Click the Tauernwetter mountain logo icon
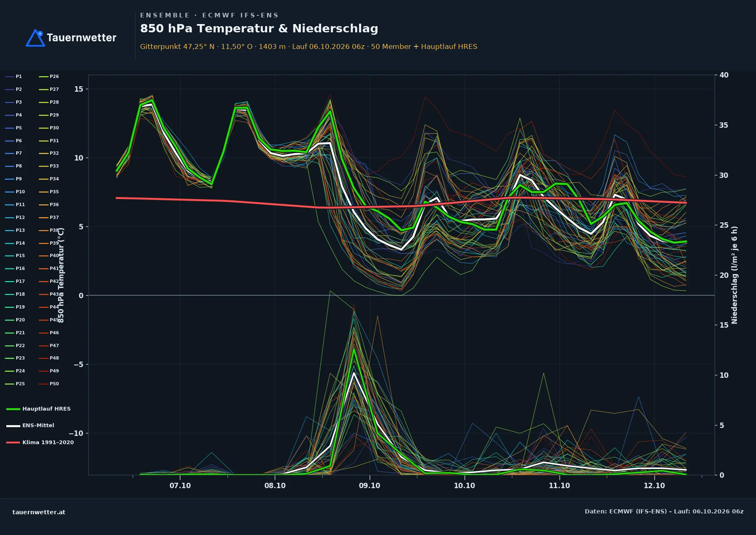Viewport: 756px width, 535px height. [x=35, y=38]
